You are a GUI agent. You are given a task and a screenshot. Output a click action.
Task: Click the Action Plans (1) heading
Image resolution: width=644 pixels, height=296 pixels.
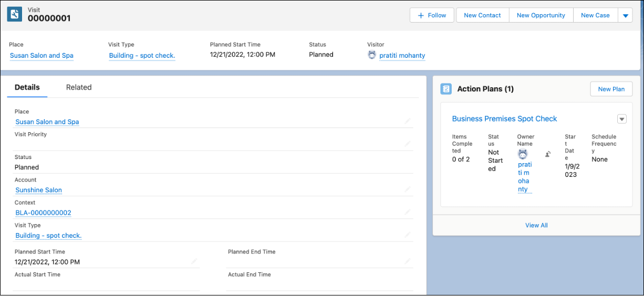[485, 89]
